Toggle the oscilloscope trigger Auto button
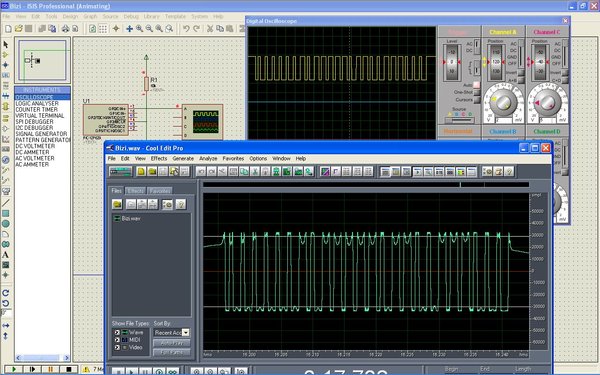The width and height of the screenshot is (600, 375). (x=476, y=85)
